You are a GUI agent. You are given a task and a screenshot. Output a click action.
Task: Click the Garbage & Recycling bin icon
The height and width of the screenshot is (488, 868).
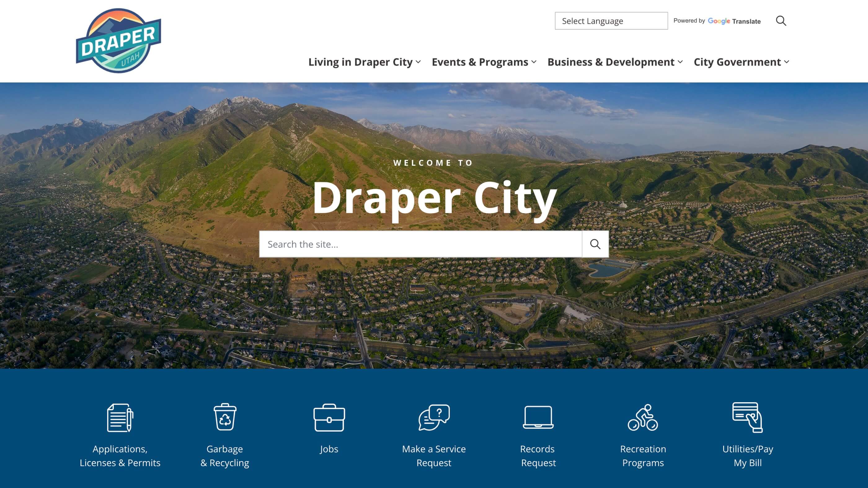(x=225, y=417)
